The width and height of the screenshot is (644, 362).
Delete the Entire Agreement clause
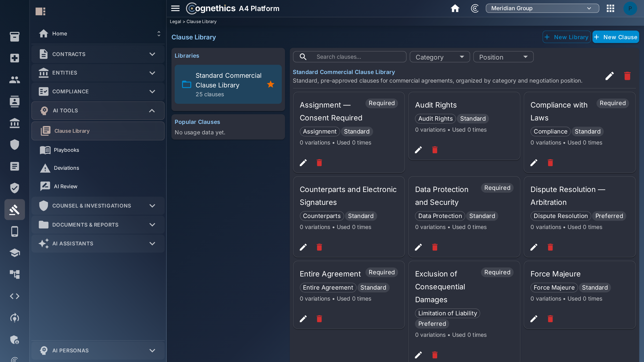319,319
